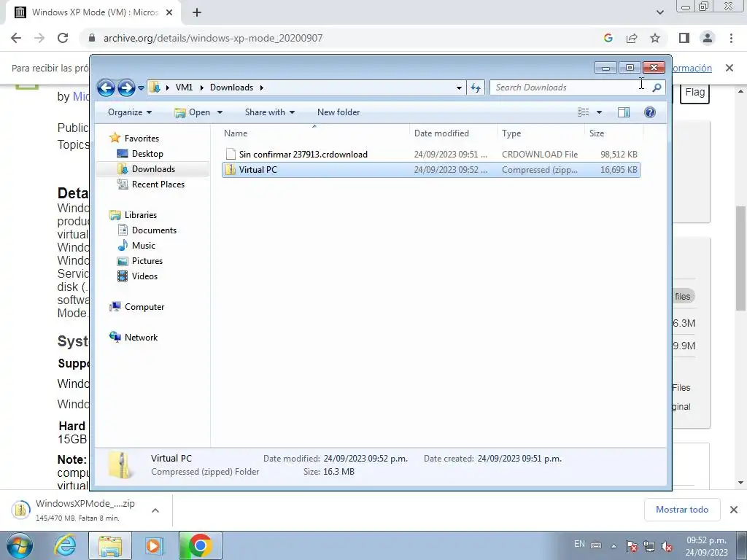
Task: Close the Chrome downloads bar
Action: (734, 510)
